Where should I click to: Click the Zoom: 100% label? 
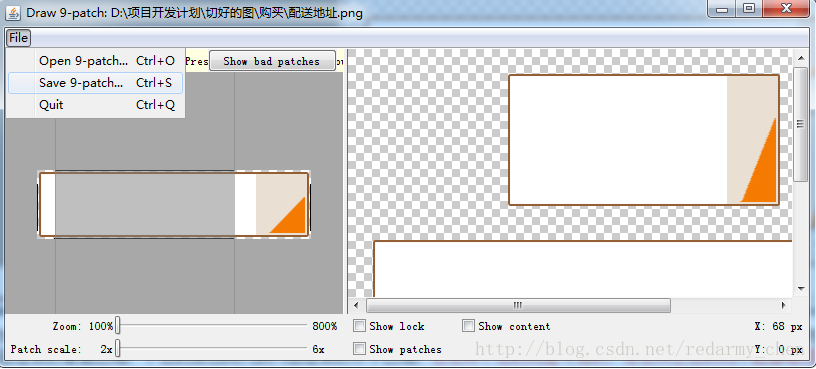[82, 327]
